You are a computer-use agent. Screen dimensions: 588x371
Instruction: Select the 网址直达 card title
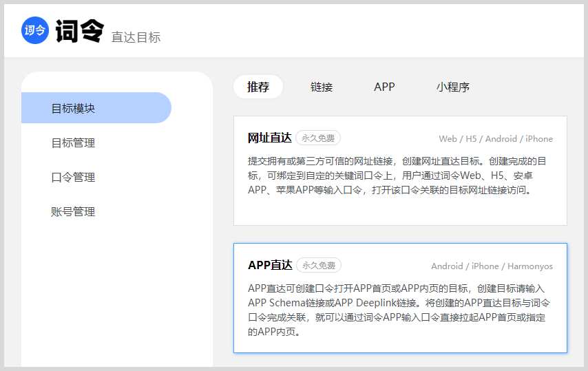tap(270, 138)
